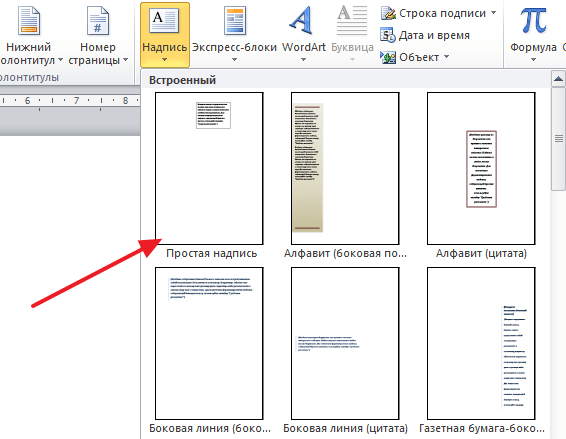Open the WordArt dropdown arrow

(304, 60)
